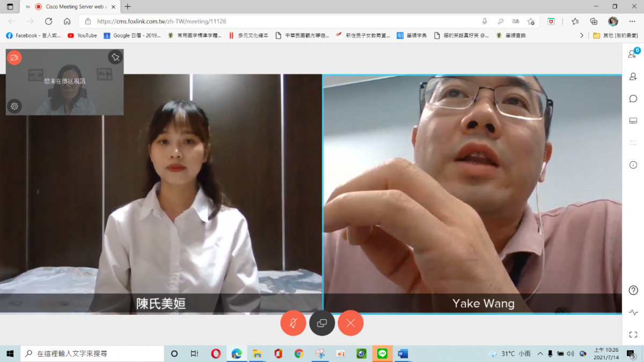Switch to the Cisco Meeting Server tab
The image size is (644, 362).
(70, 7)
